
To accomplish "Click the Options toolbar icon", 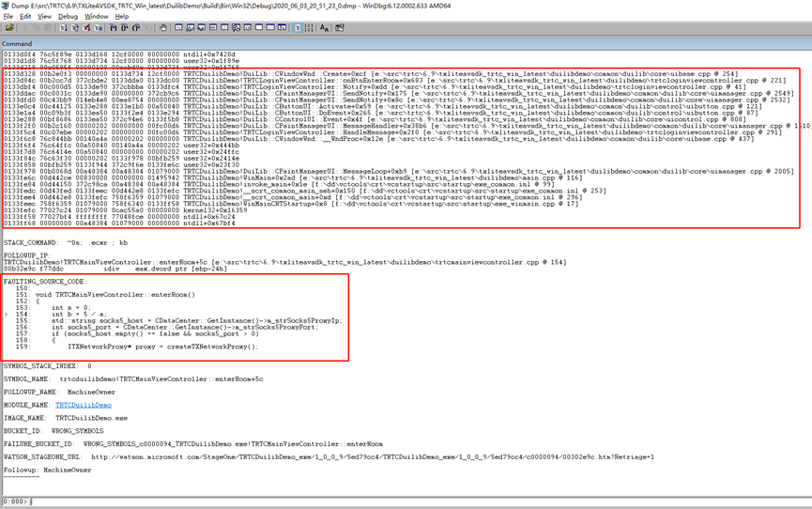I will 340,27.
